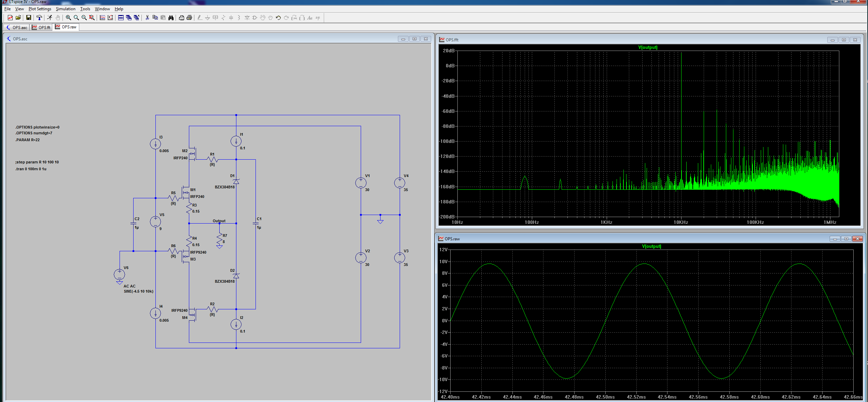Click the cascade windows icon
The height and width of the screenshot is (402, 868).
pyautogui.click(x=129, y=18)
